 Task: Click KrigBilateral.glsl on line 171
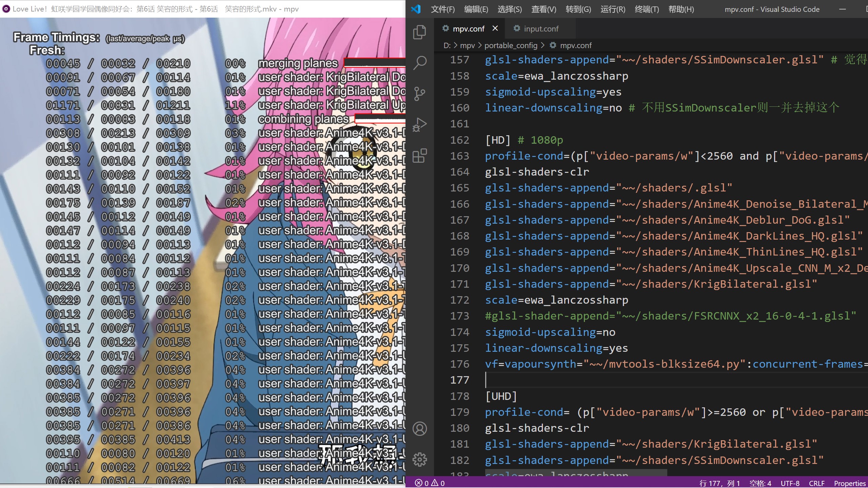pyautogui.click(x=651, y=284)
